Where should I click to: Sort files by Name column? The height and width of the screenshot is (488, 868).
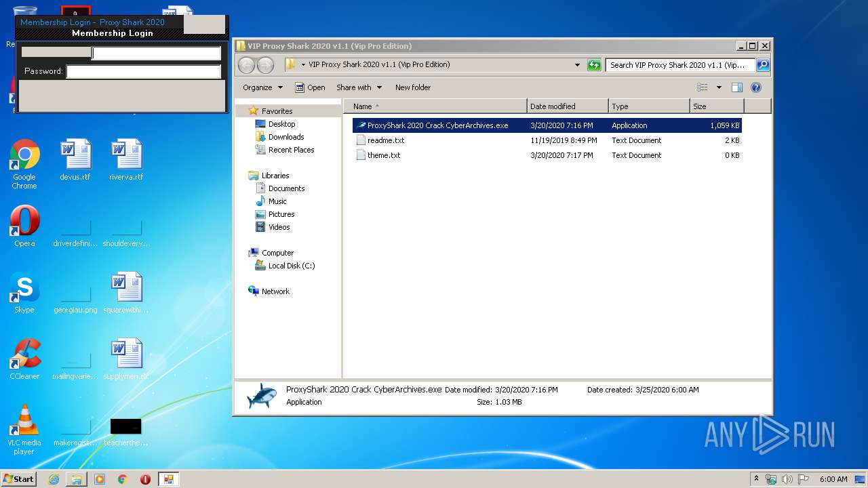click(435, 106)
